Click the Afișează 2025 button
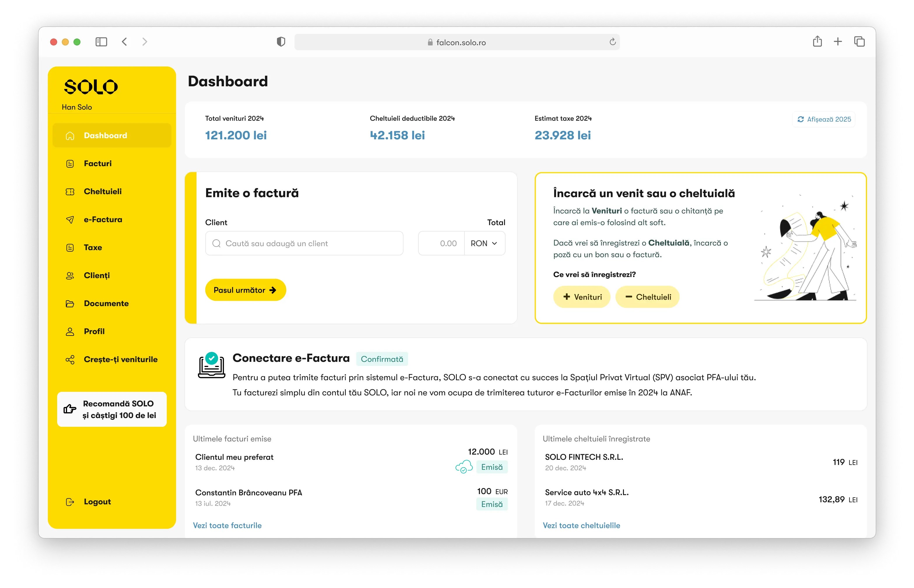 click(824, 120)
